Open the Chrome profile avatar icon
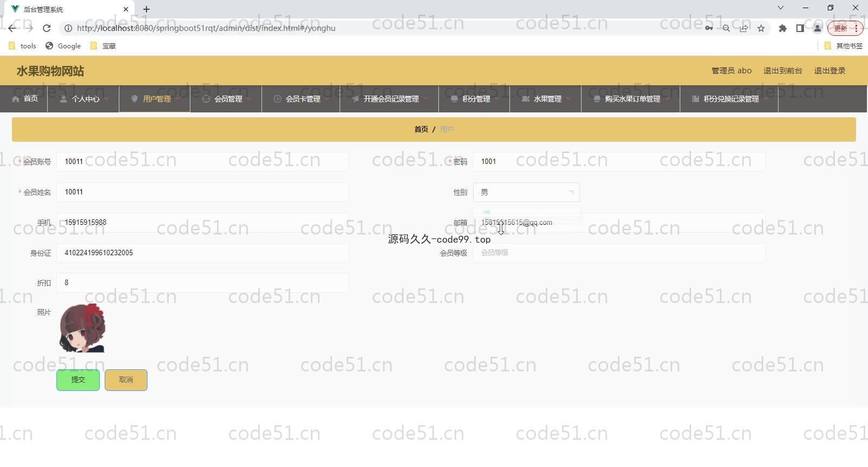 click(818, 28)
